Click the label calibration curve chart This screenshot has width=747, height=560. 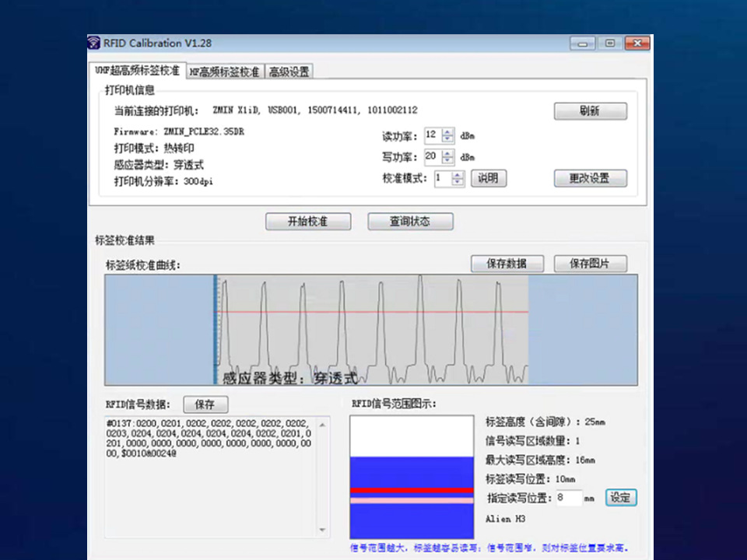click(371, 330)
